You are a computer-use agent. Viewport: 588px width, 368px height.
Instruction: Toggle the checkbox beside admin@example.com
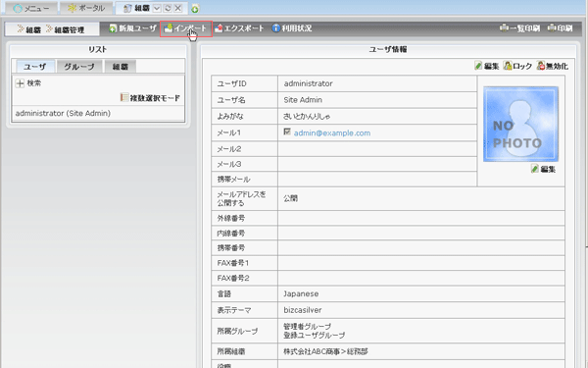pyautogui.click(x=287, y=131)
